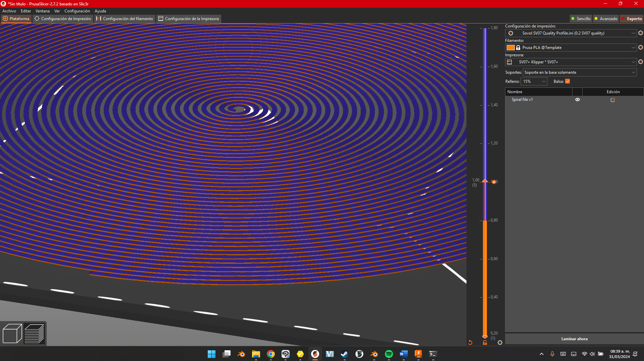This screenshot has height=361, width=644.
Task: Switch to Avanzado mode
Action: [606, 19]
